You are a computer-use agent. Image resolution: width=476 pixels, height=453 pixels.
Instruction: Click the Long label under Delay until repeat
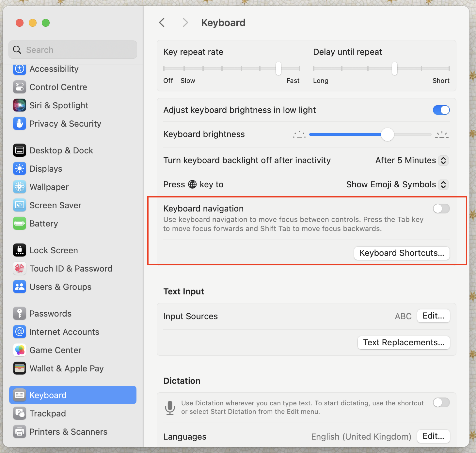(x=321, y=81)
